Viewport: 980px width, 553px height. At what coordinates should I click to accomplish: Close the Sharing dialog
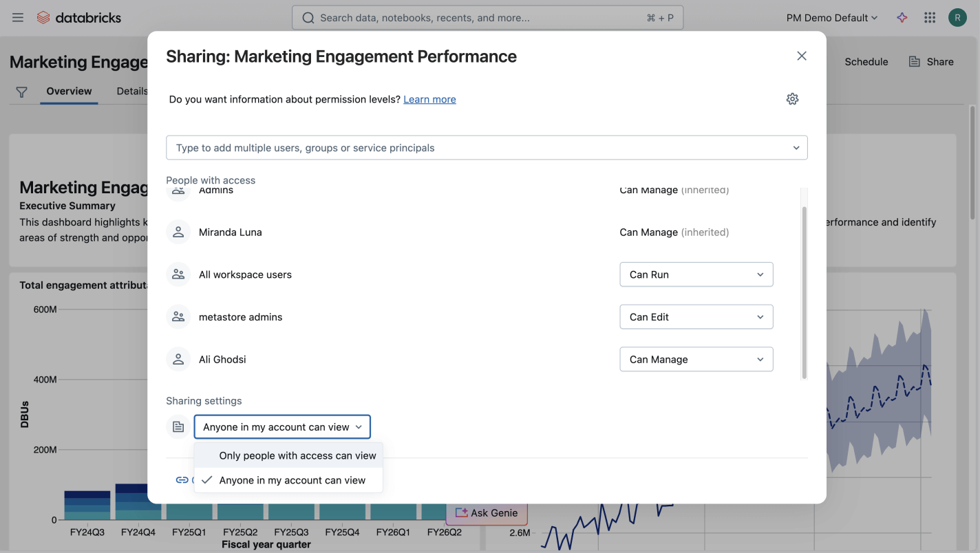801,56
